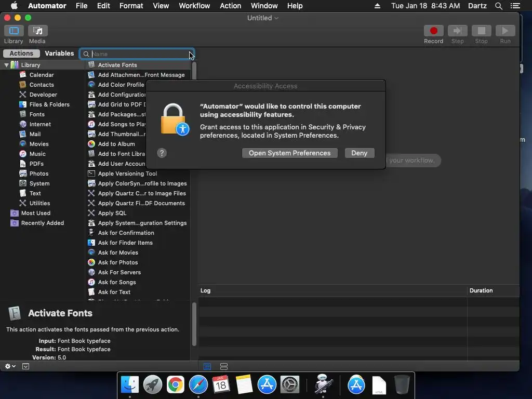Open the Edit menu
This screenshot has height=399, width=532.
103,6
